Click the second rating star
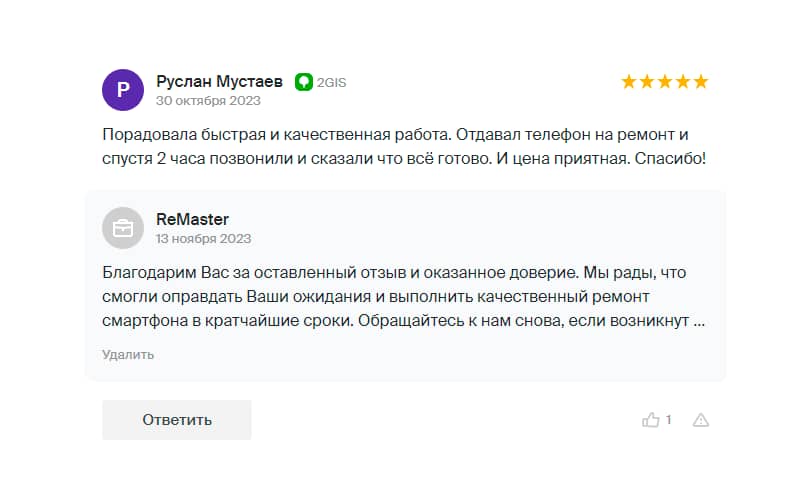The height and width of the screenshot is (501, 805). [647, 82]
